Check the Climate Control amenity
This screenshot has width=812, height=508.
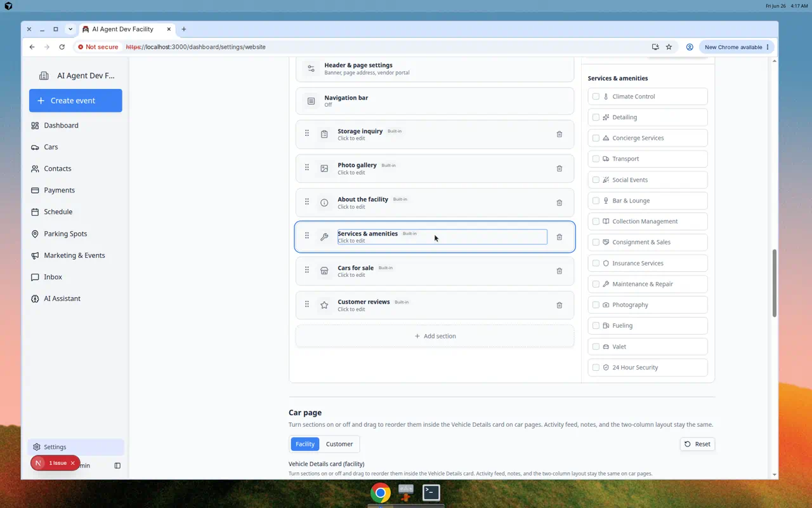pos(596,97)
